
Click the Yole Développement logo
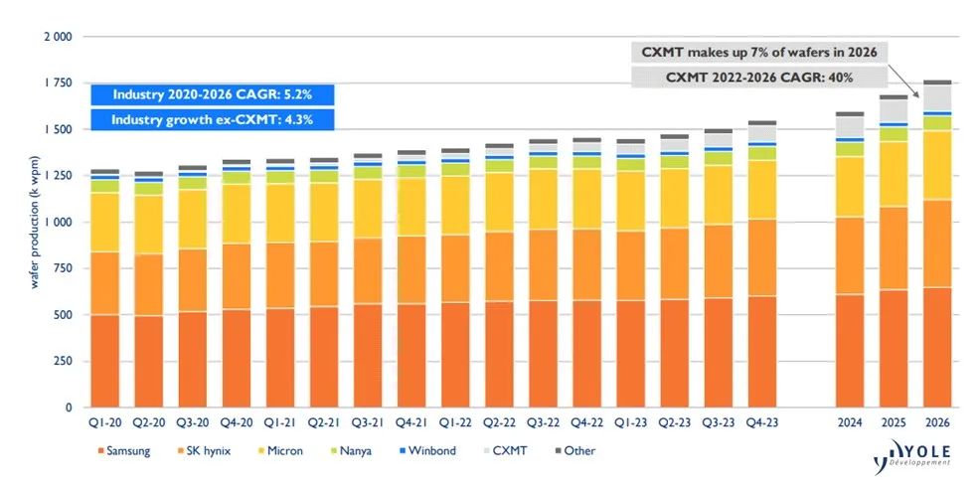coord(912,457)
